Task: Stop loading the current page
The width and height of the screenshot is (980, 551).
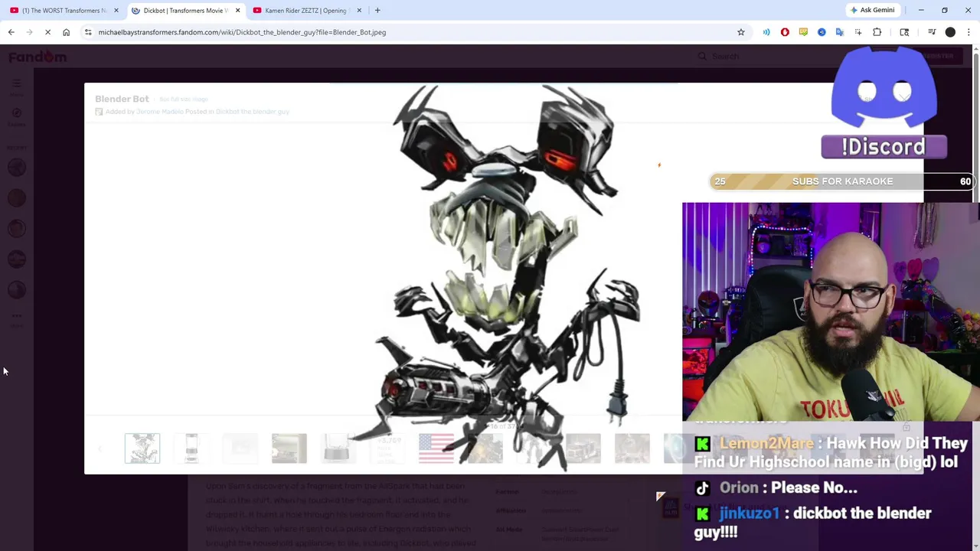Action: click(x=47, y=32)
